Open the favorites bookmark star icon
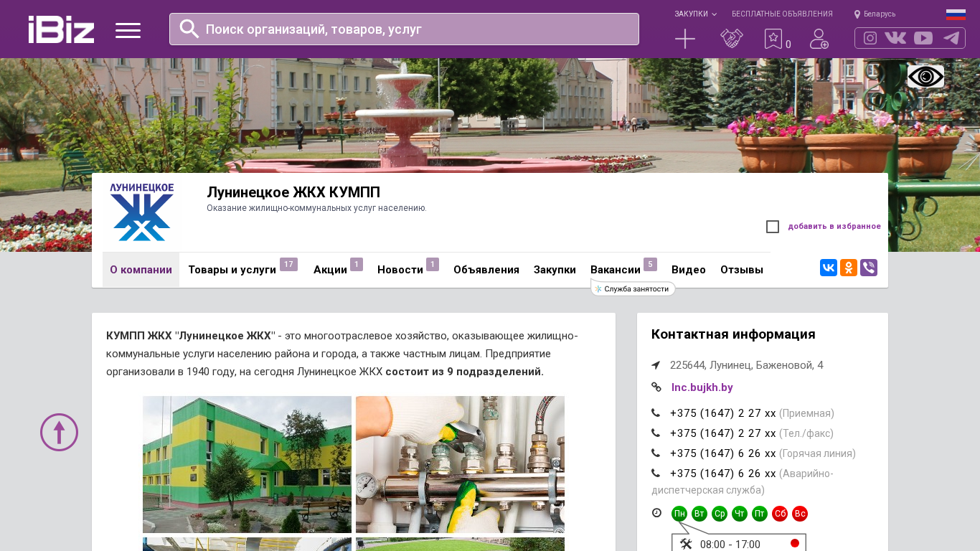The width and height of the screenshot is (980, 551). [x=773, y=39]
